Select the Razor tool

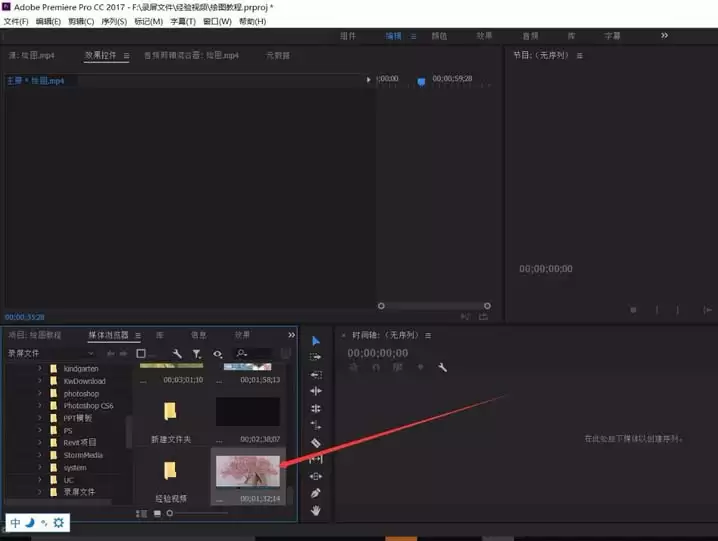click(x=315, y=443)
